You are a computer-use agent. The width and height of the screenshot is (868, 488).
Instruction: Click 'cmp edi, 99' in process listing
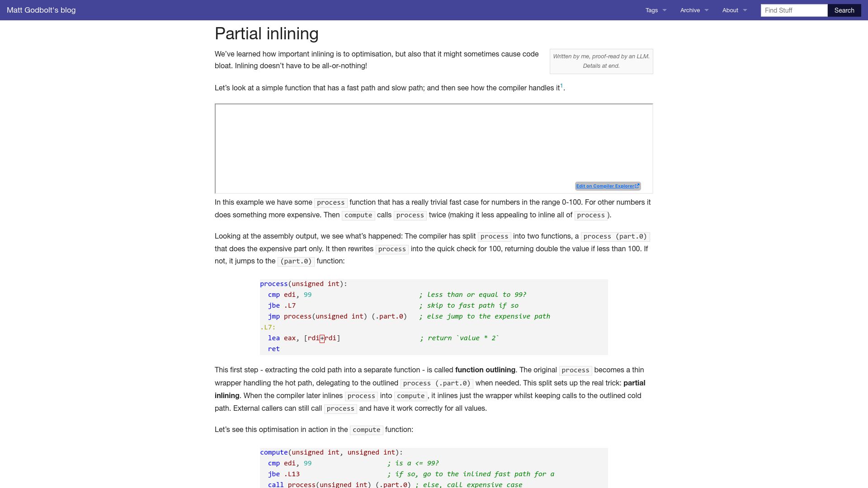[290, 295]
